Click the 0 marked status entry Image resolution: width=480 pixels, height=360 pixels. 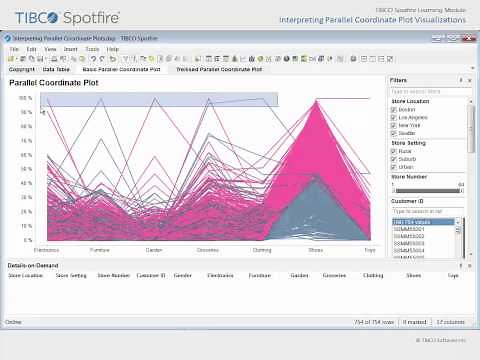tap(414, 322)
